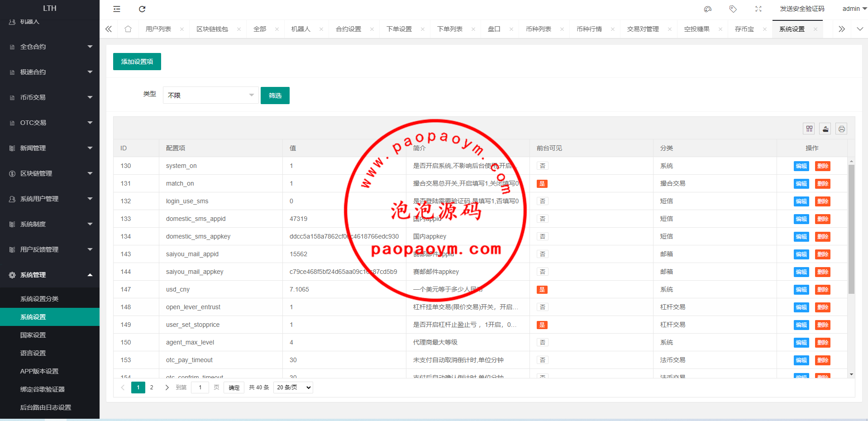Open the column filter grid icon
The width and height of the screenshot is (868, 421).
[809, 129]
